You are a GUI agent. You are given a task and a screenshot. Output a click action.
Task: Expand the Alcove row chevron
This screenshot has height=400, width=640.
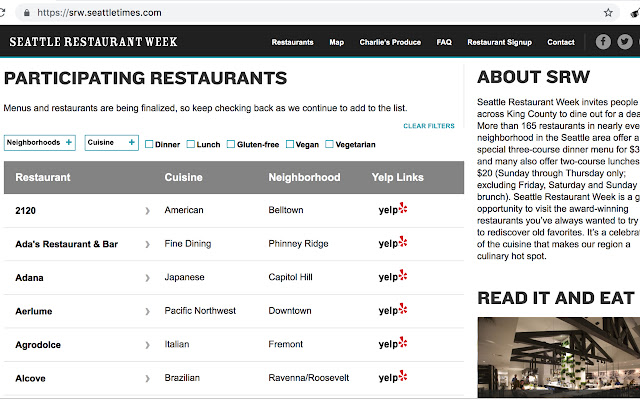pyautogui.click(x=147, y=379)
